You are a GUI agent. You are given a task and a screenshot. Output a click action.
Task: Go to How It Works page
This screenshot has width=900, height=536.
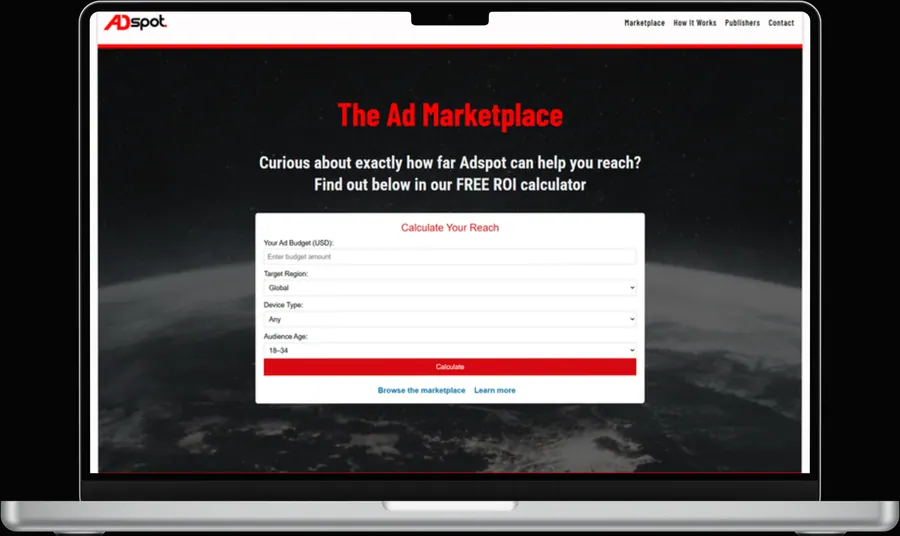(x=695, y=23)
